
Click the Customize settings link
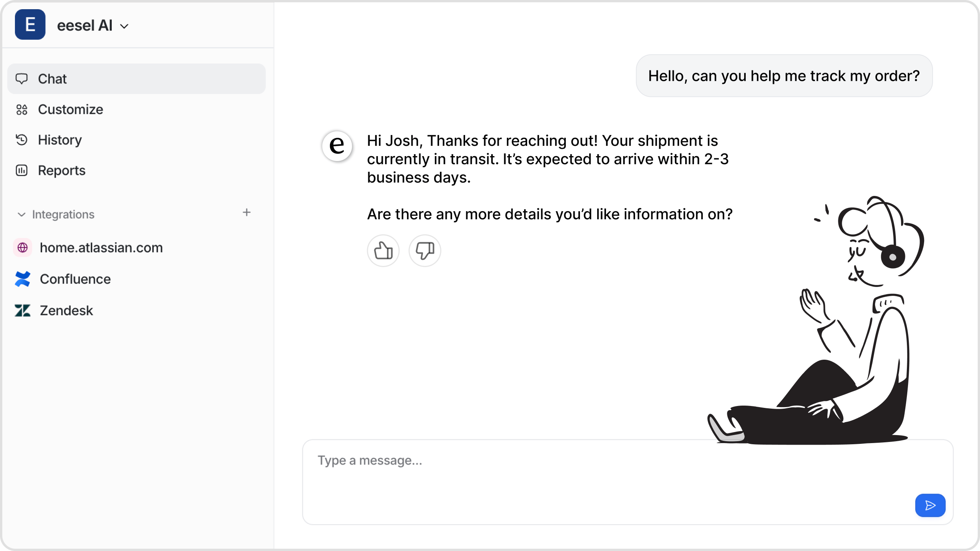coord(70,109)
